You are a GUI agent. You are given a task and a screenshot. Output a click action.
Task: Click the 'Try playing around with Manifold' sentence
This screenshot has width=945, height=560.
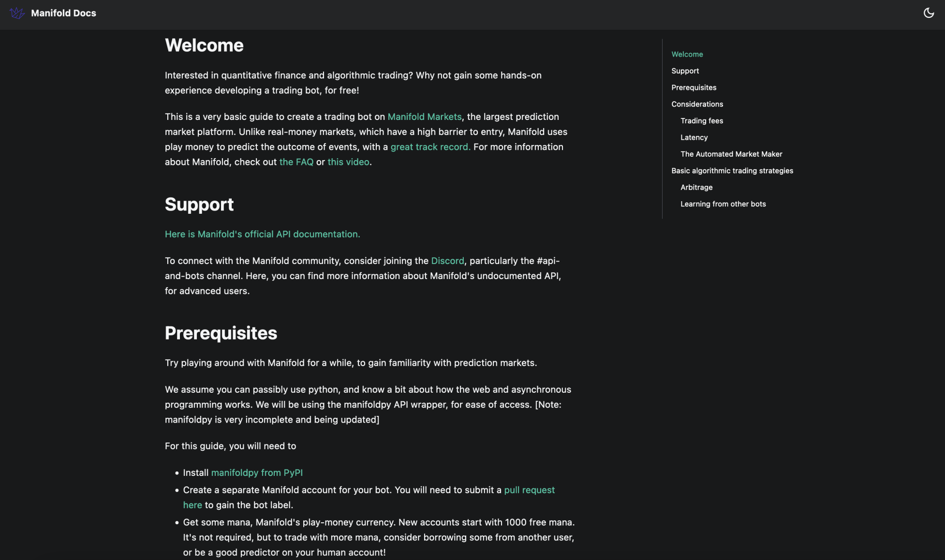click(351, 363)
